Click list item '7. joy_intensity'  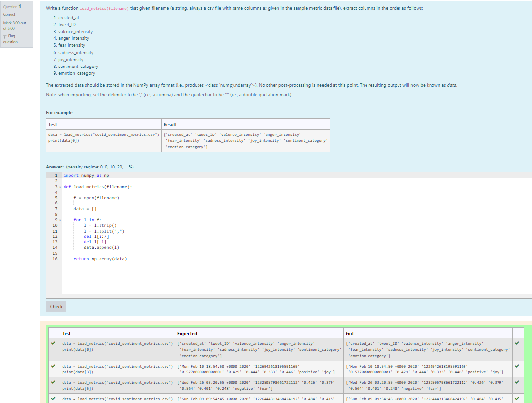68,59
